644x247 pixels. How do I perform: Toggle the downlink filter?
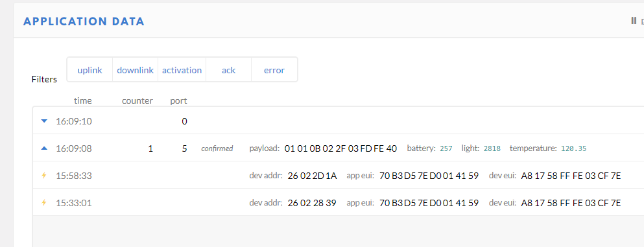point(135,70)
